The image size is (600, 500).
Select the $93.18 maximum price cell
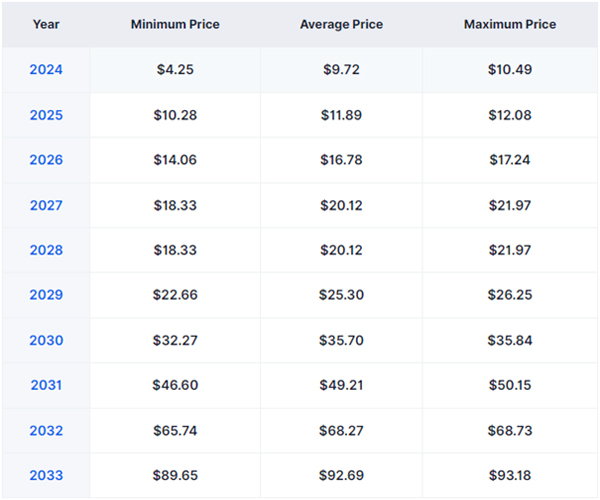tap(510, 475)
